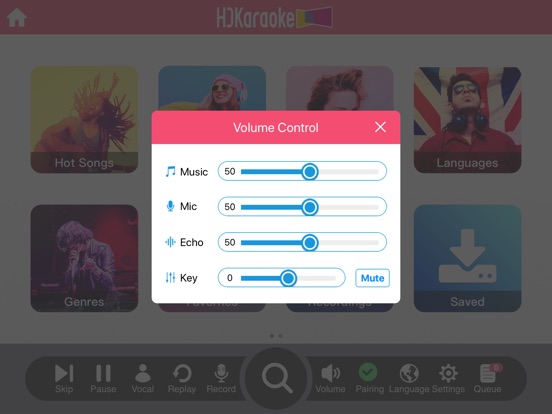Image resolution: width=552 pixels, height=414 pixels.
Task: Open the search magnifier button
Action: (276, 378)
